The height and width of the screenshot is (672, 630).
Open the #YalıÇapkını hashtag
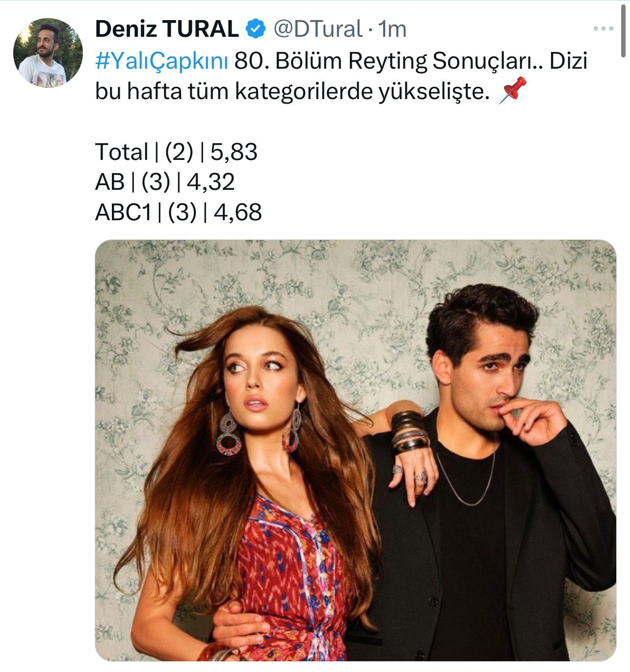161,61
